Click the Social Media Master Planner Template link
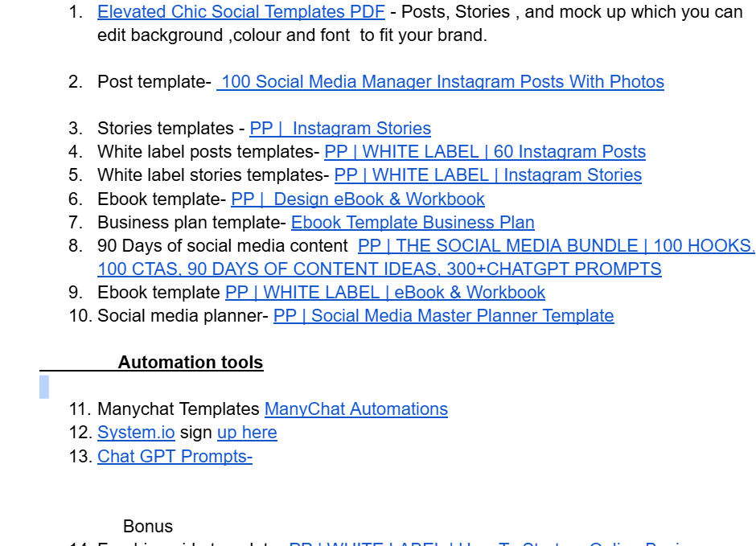 coord(443,316)
